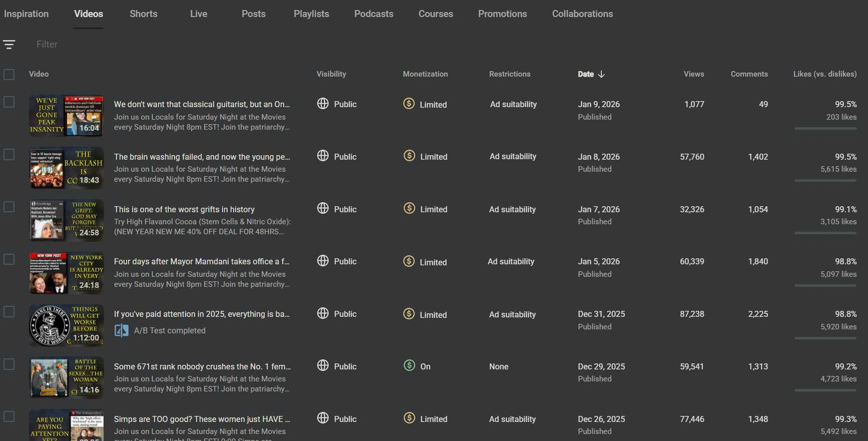Click the 'Some 671st rank nobody' video title
The image size is (868, 441).
202,366
